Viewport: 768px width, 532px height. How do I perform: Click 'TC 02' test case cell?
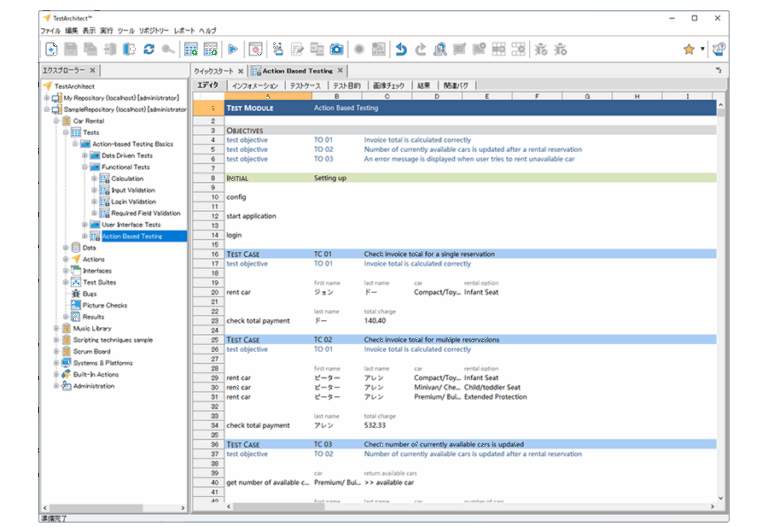point(337,339)
